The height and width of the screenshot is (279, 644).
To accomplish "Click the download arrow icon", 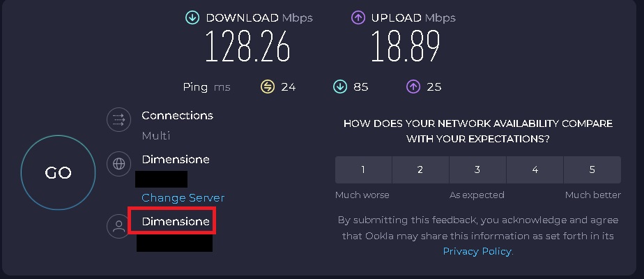I will tap(192, 17).
